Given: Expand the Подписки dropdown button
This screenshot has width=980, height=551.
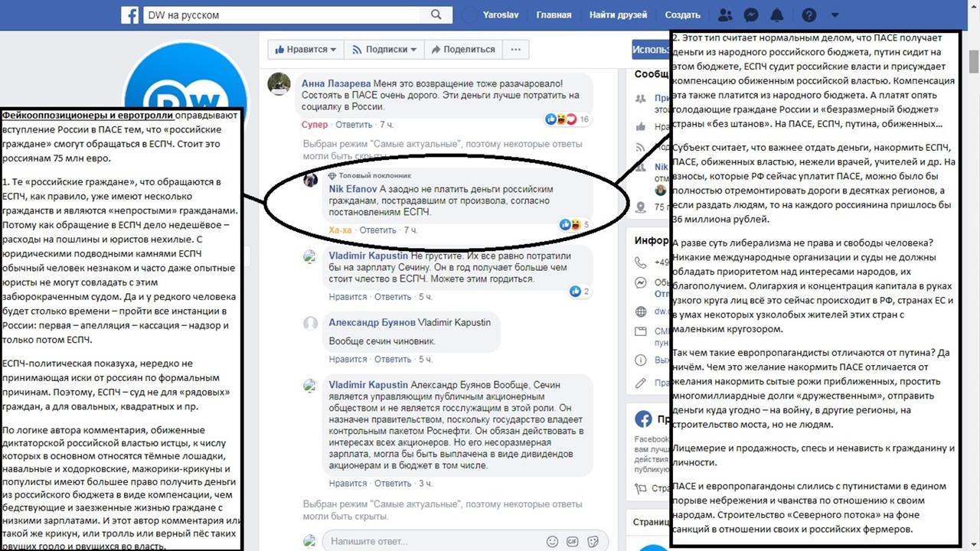Looking at the screenshot, I should [x=384, y=49].
